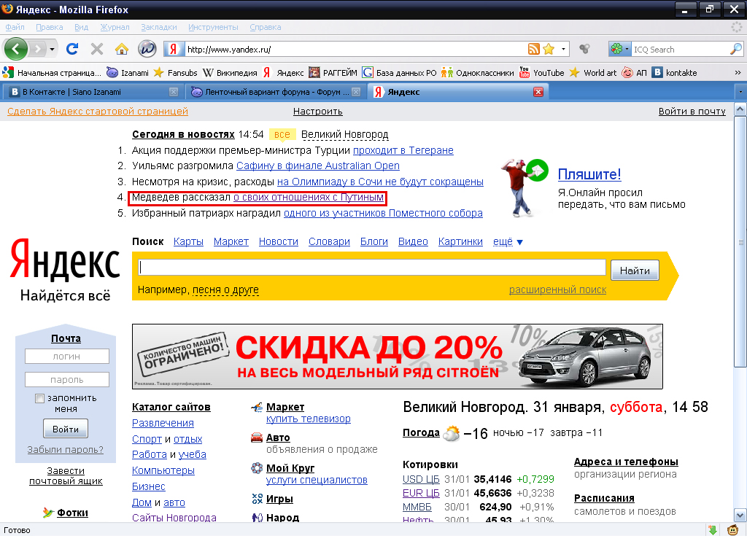Close the Яндекс tab
Viewport: 747px width, 560px height.
coord(538,92)
